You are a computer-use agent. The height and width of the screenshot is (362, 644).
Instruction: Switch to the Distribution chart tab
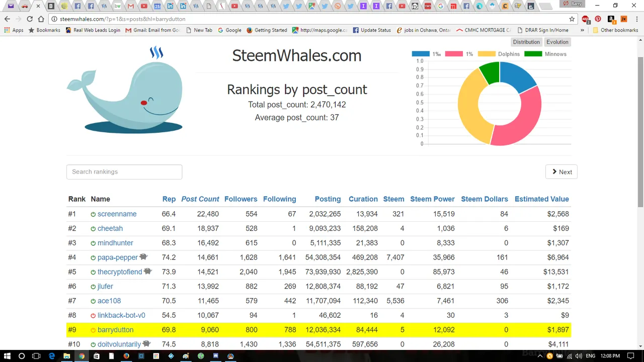tap(526, 42)
